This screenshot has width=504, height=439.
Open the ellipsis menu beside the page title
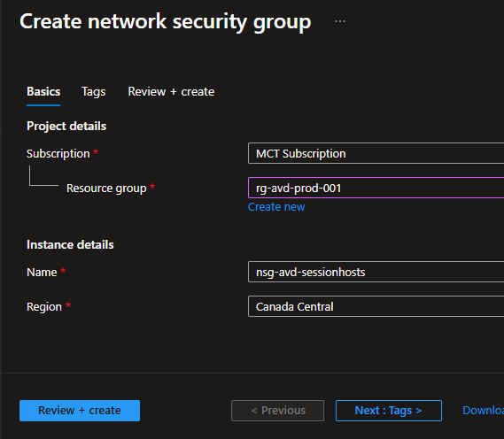(340, 21)
